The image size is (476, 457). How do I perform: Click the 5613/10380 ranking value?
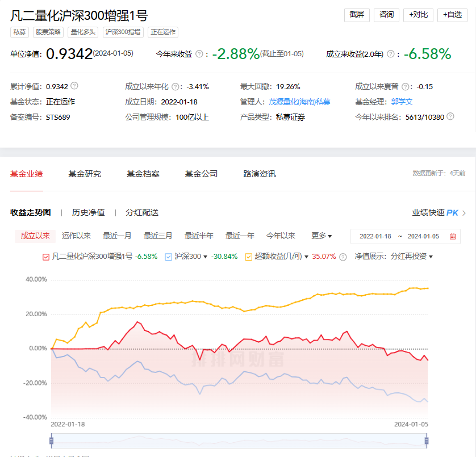coord(425,118)
